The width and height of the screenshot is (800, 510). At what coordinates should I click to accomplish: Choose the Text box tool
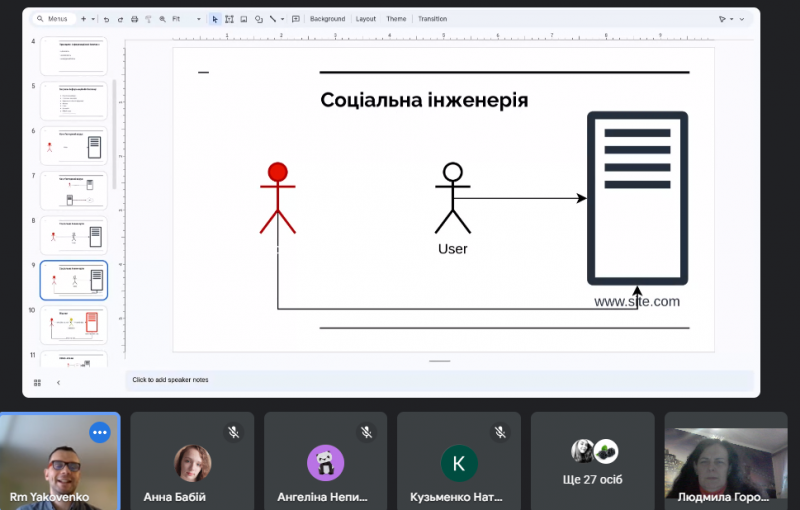pyautogui.click(x=230, y=19)
